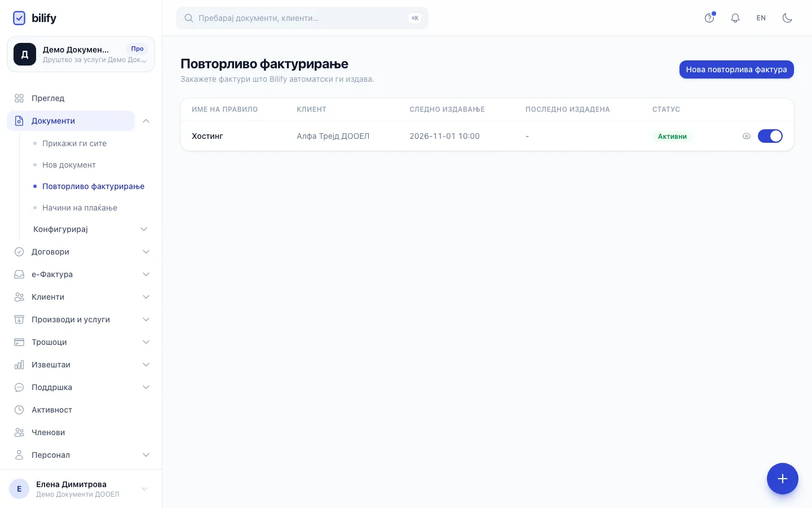This screenshot has width=812, height=508.
Task: Click the blue floating plus button
Action: tap(783, 479)
